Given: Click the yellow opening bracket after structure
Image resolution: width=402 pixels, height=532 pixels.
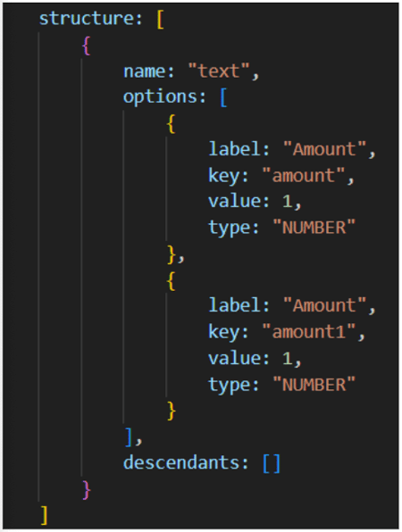Looking at the screenshot, I should pos(161,20).
